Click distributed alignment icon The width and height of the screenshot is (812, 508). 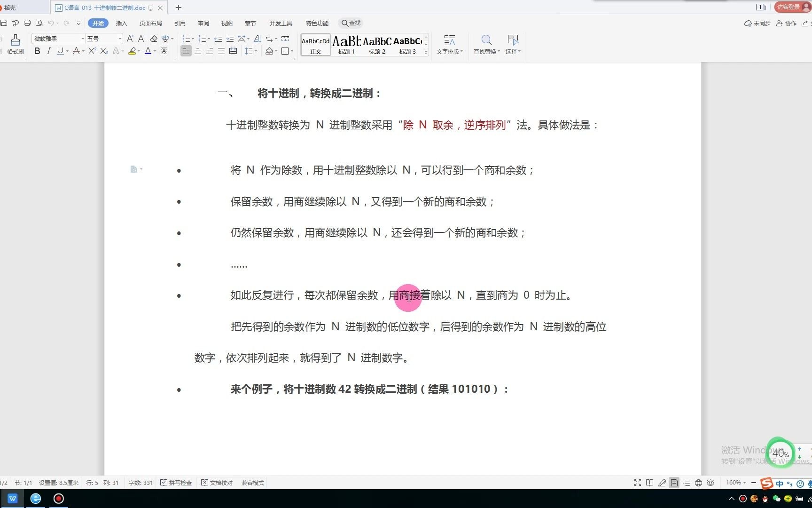[x=233, y=51]
